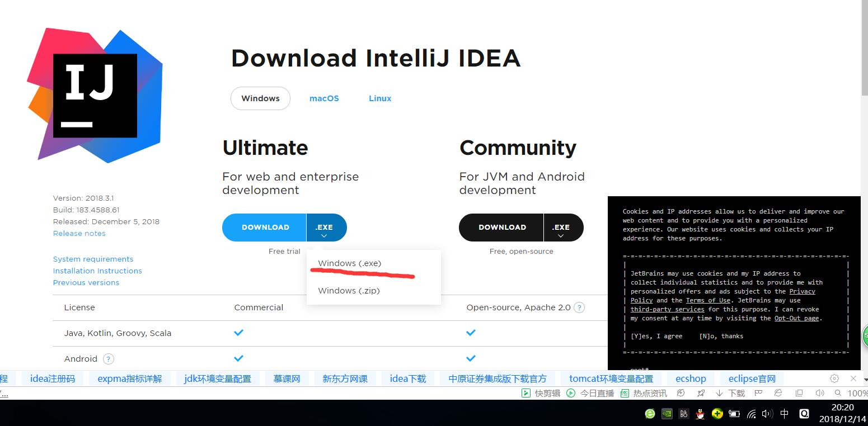Search suggestion 慕课网

(287, 378)
